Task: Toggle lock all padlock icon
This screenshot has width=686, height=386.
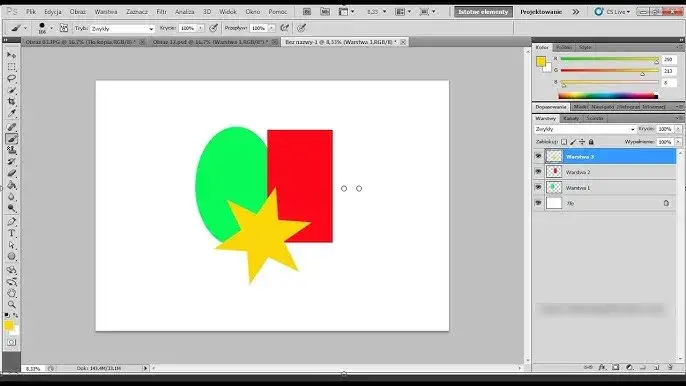Action: pyautogui.click(x=591, y=142)
